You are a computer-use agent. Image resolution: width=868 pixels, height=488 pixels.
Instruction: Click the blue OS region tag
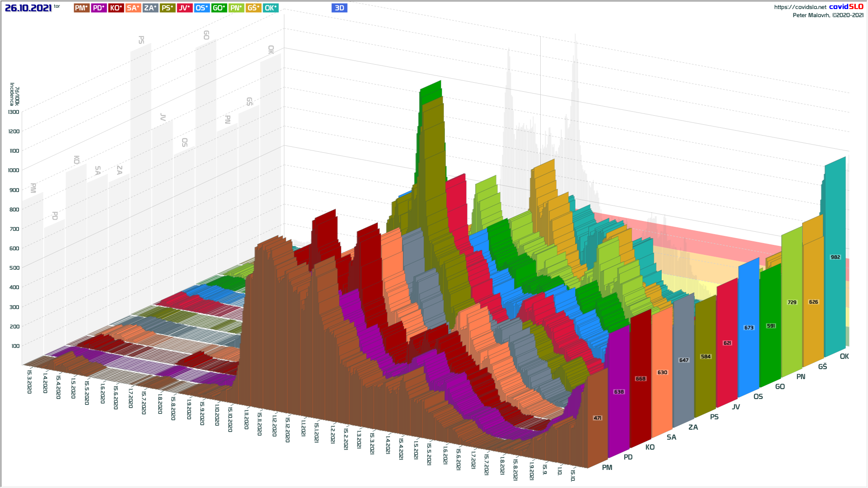pyautogui.click(x=202, y=8)
